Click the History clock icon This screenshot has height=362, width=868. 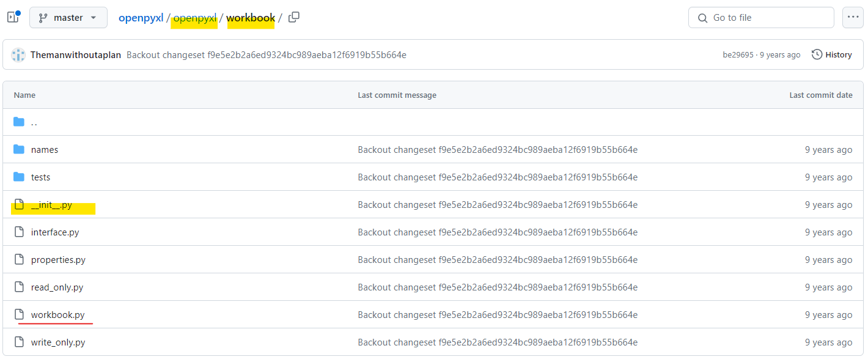817,54
